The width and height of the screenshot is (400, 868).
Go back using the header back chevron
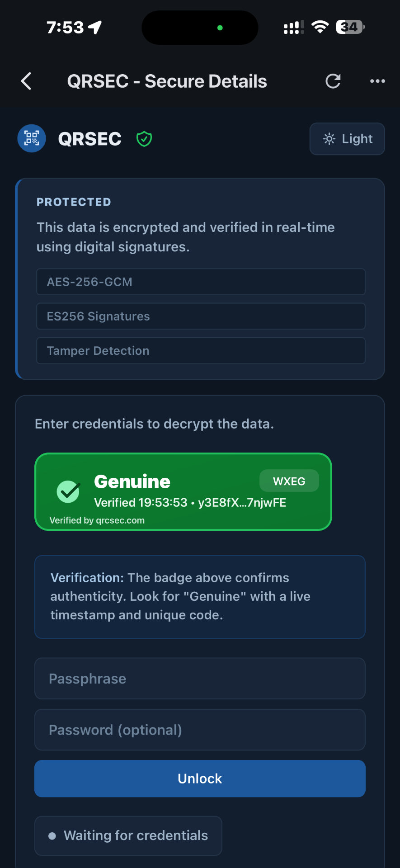click(26, 81)
